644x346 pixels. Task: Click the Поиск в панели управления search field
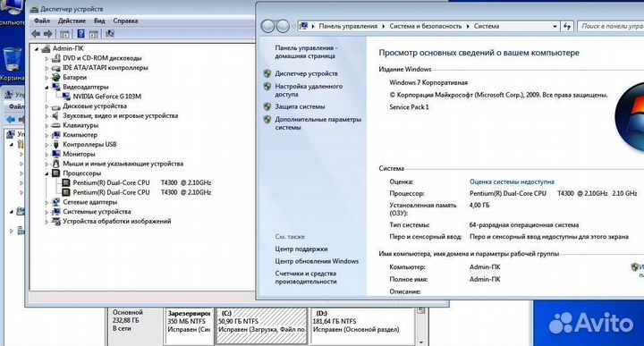tap(611, 26)
